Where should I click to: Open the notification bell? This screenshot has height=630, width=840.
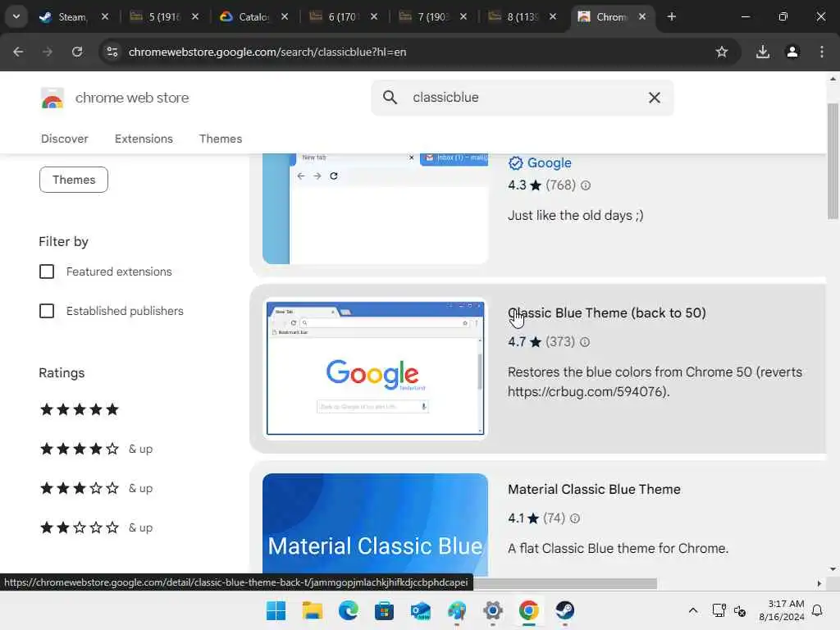(817, 610)
